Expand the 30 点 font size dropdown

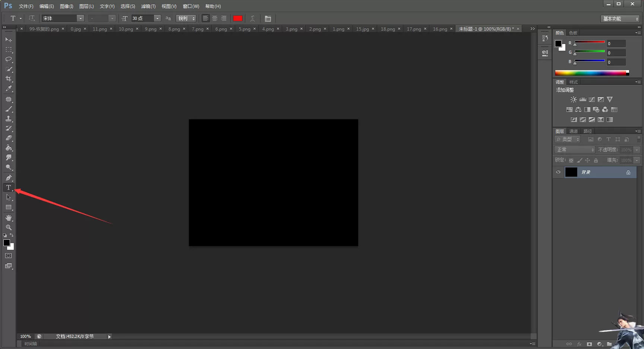[x=157, y=18]
